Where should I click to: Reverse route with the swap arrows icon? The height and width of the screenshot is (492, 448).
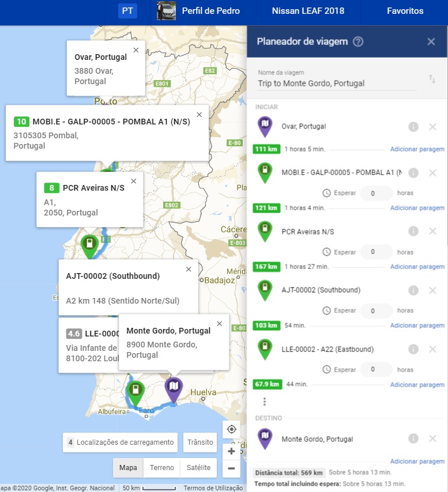pos(432,79)
